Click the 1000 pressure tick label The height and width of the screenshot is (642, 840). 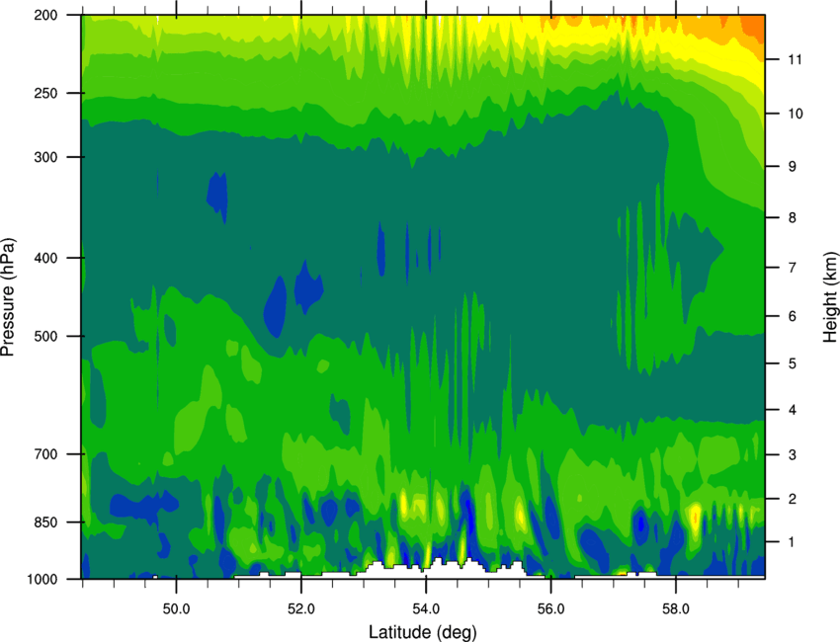(x=42, y=580)
